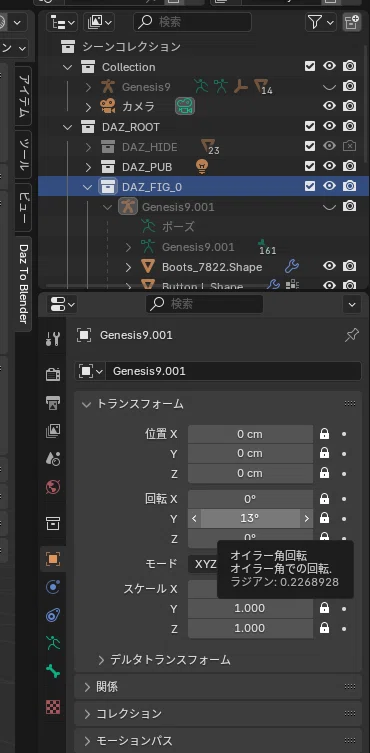Screen dimensions: 370x753
Task: Toggle the Collection exclude checkbox
Action: (x=310, y=66)
